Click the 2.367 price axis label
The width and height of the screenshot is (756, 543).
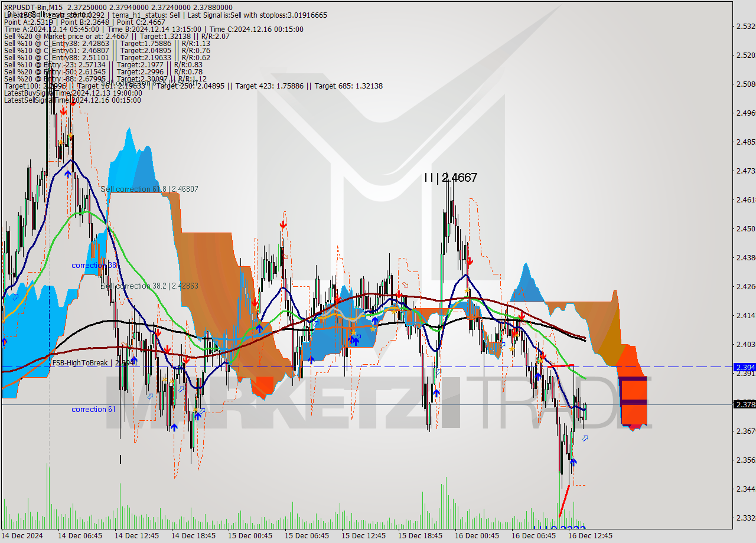pos(745,431)
